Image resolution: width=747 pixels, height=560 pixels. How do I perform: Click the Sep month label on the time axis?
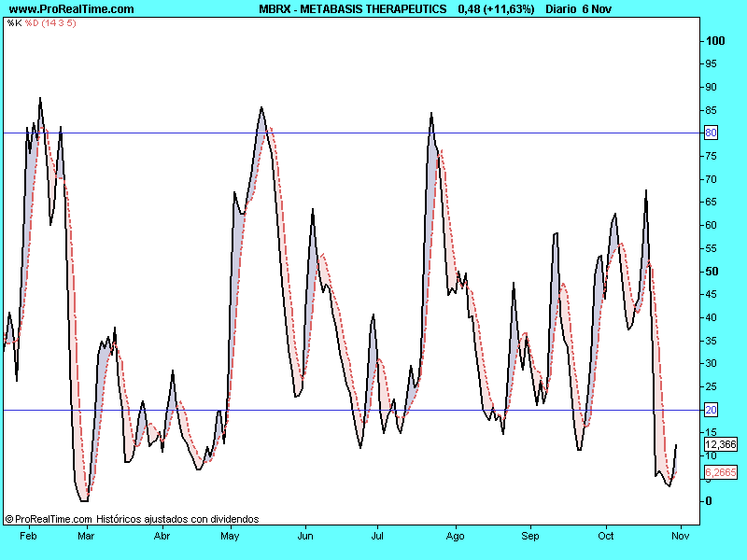pyautogui.click(x=529, y=536)
